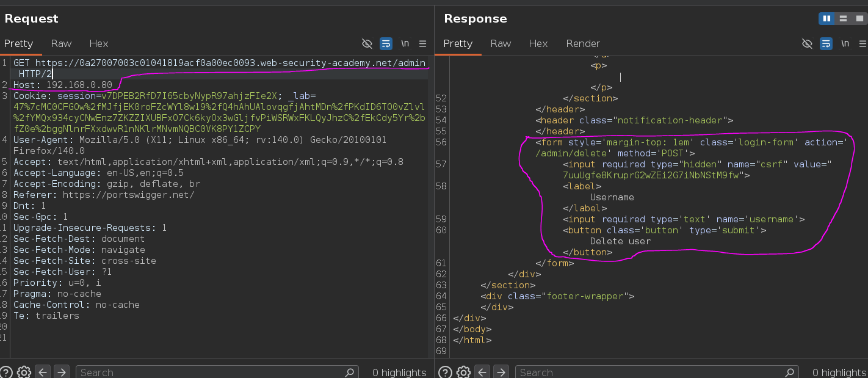Click Response '0 highlights' label
The image size is (868, 378).
pos(839,373)
